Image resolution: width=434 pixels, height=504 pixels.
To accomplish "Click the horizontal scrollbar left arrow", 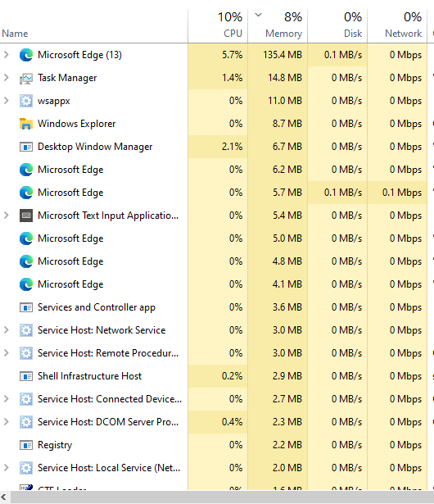I will coord(4,497).
